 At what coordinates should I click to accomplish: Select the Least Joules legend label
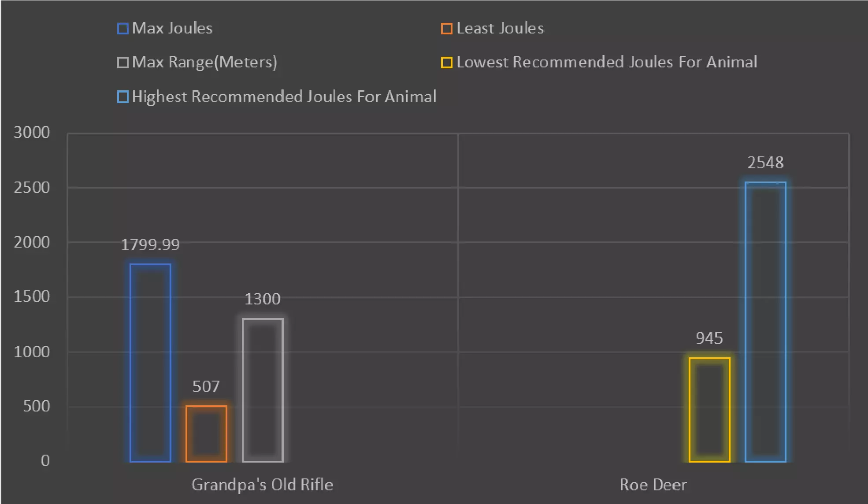[x=500, y=29]
